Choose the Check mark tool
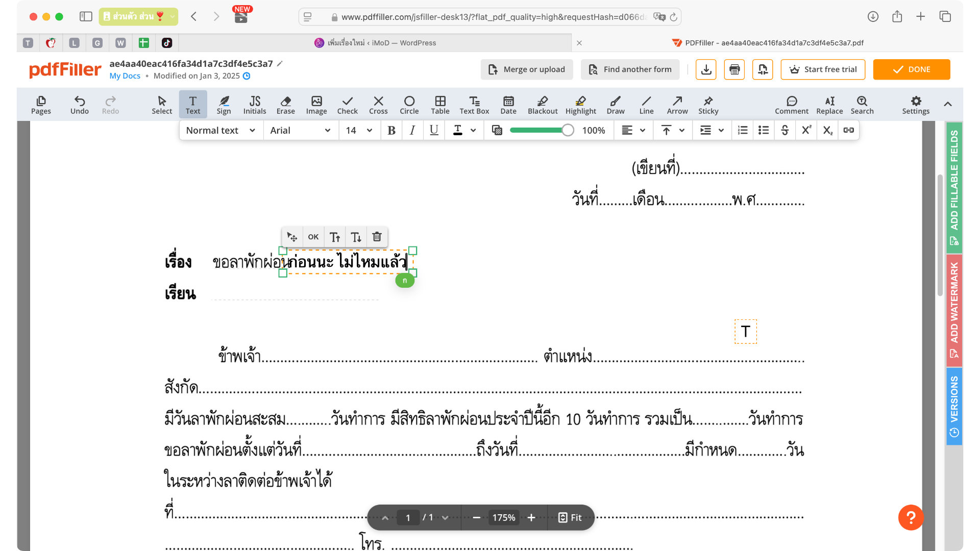Viewport: 980px width, 551px height. (x=347, y=105)
